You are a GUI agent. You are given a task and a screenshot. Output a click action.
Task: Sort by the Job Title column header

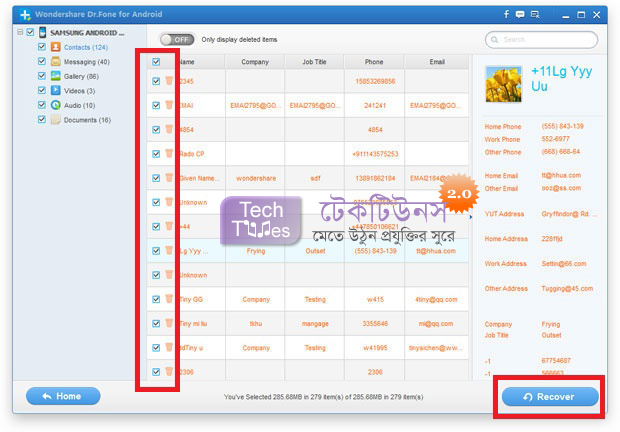[x=314, y=62]
